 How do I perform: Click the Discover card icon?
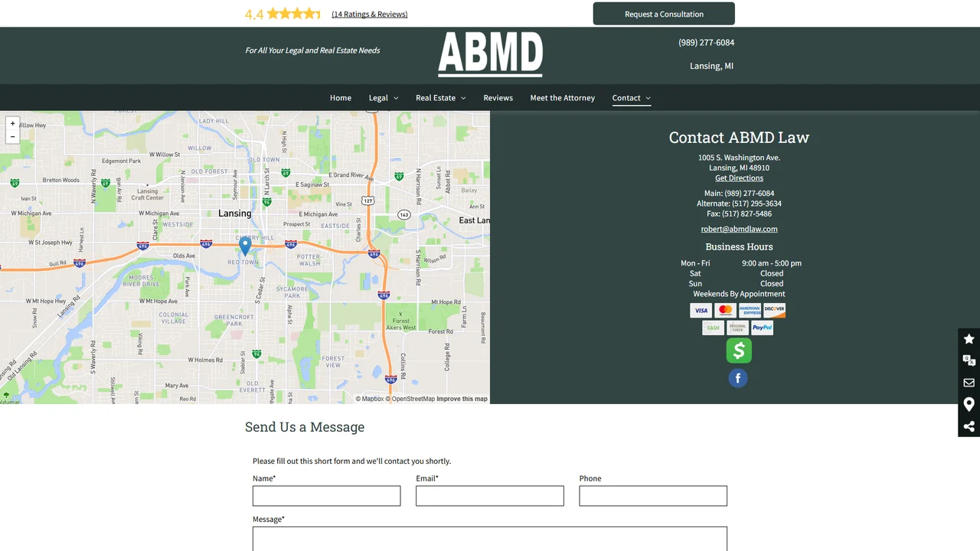pyautogui.click(x=775, y=311)
